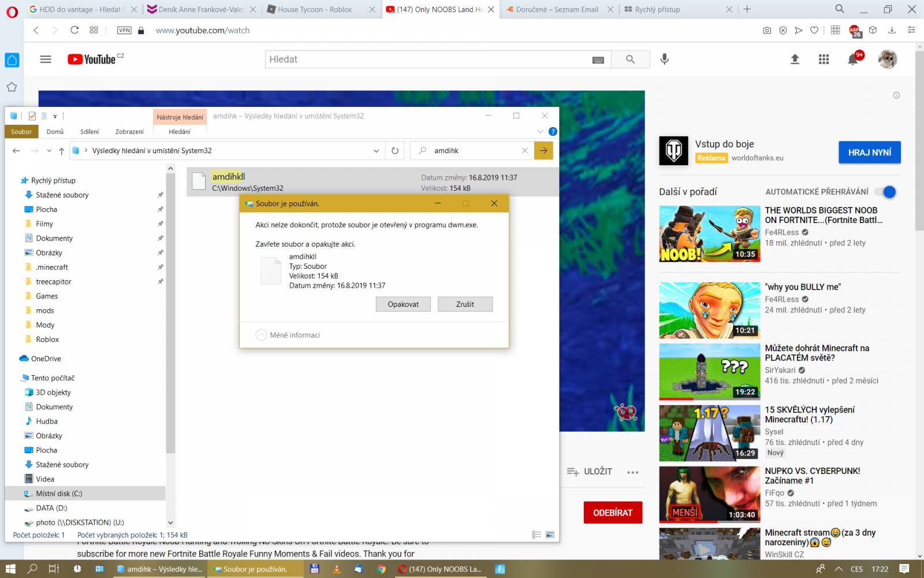Screen dimensions: 924x578
Task: Open Explorer recent locations dropdown
Action: [x=49, y=151]
